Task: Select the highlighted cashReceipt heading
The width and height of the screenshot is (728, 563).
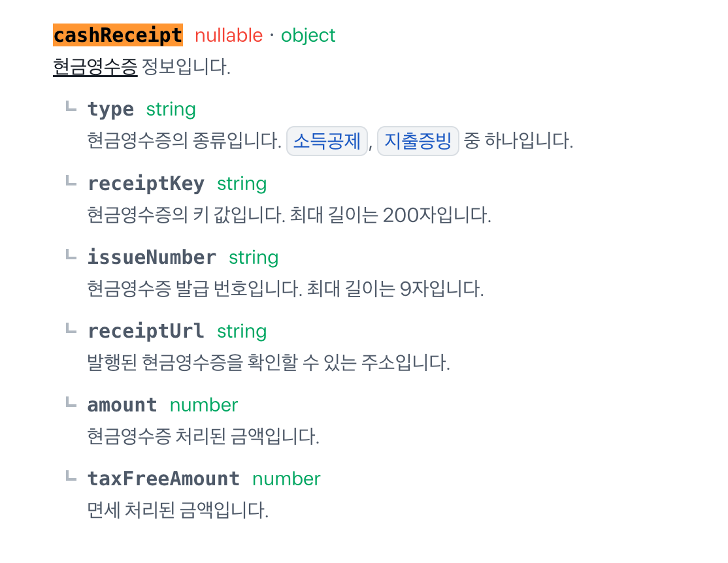Action: tap(118, 35)
